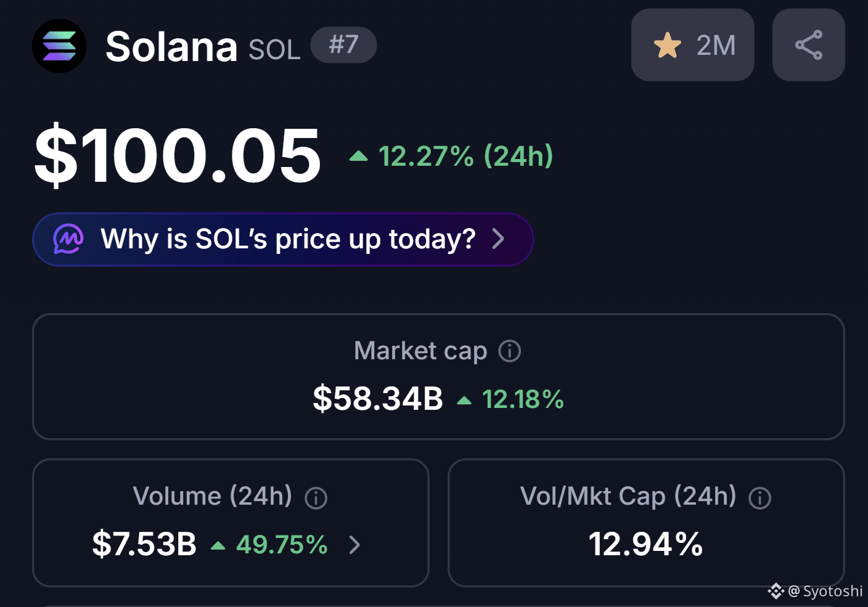Viewport: 868px width, 607px height.
Task: Open 'Why is SOL's price up today?'
Action: (x=283, y=240)
